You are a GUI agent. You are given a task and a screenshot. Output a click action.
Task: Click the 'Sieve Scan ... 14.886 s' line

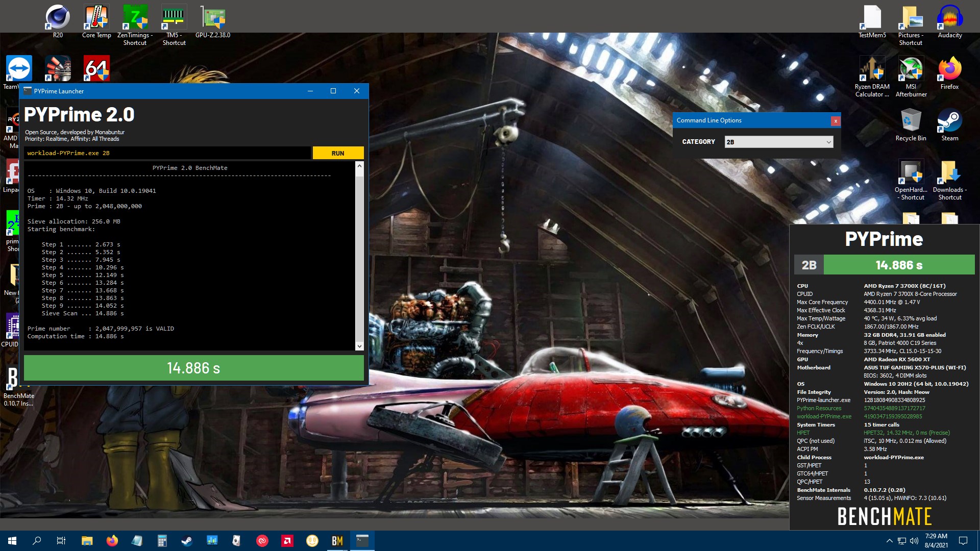coord(83,313)
